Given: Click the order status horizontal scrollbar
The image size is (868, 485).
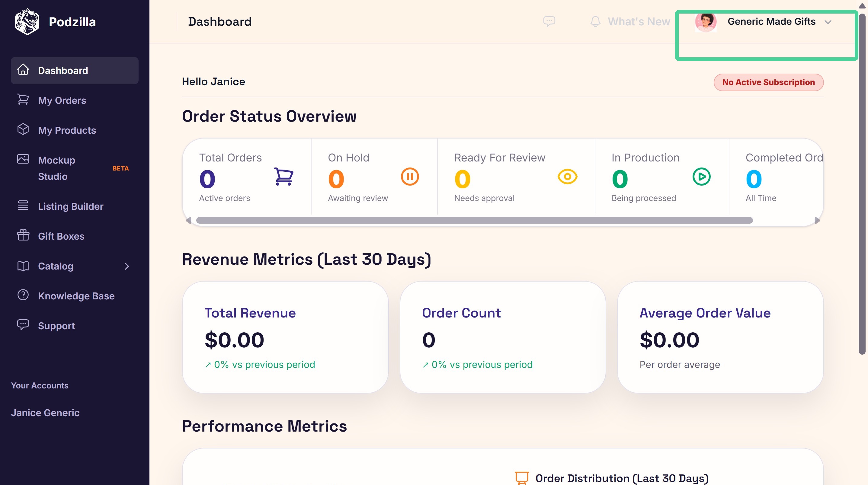Looking at the screenshot, I should point(474,220).
